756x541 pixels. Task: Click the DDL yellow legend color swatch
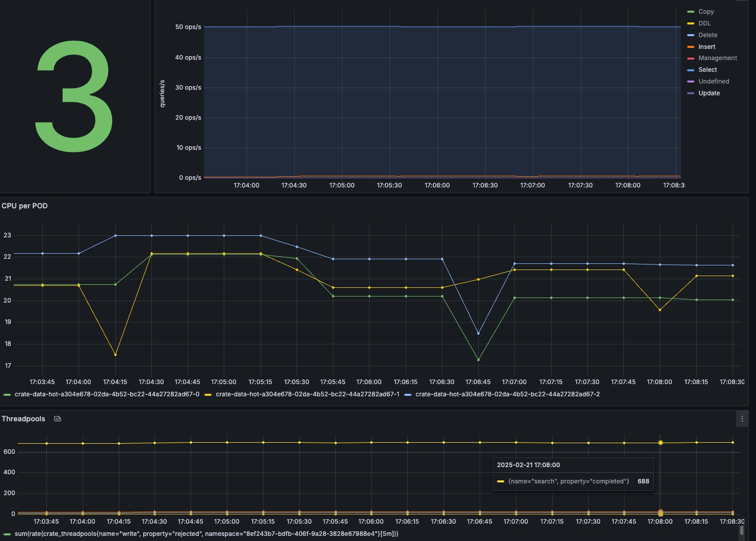click(x=691, y=23)
